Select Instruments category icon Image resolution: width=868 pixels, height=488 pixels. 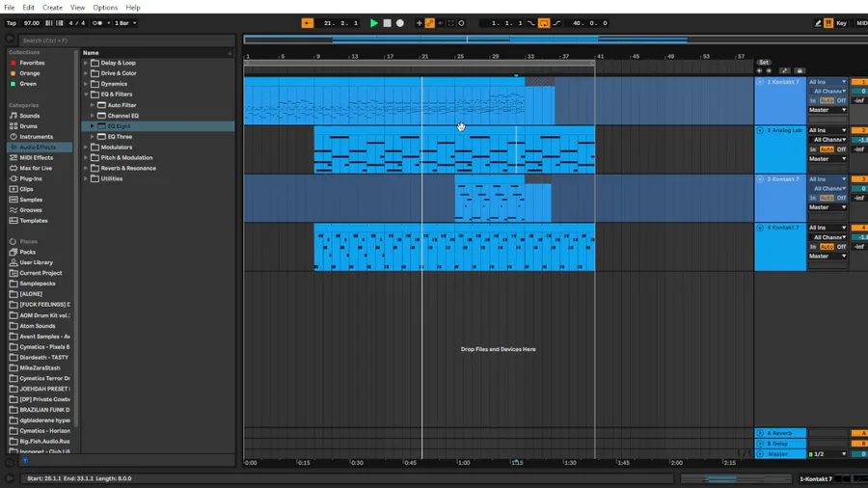14,137
